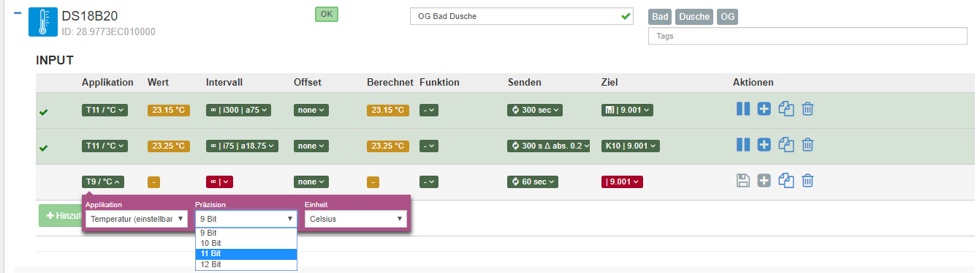This screenshot has width=980, height=273.
Task: Pause the second T11 input row
Action: click(743, 145)
